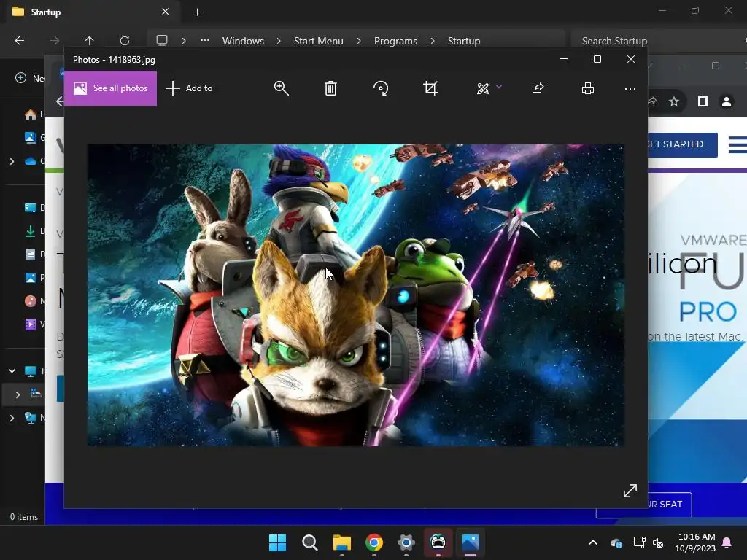
Task: Share the photo via share icon
Action: click(x=538, y=88)
